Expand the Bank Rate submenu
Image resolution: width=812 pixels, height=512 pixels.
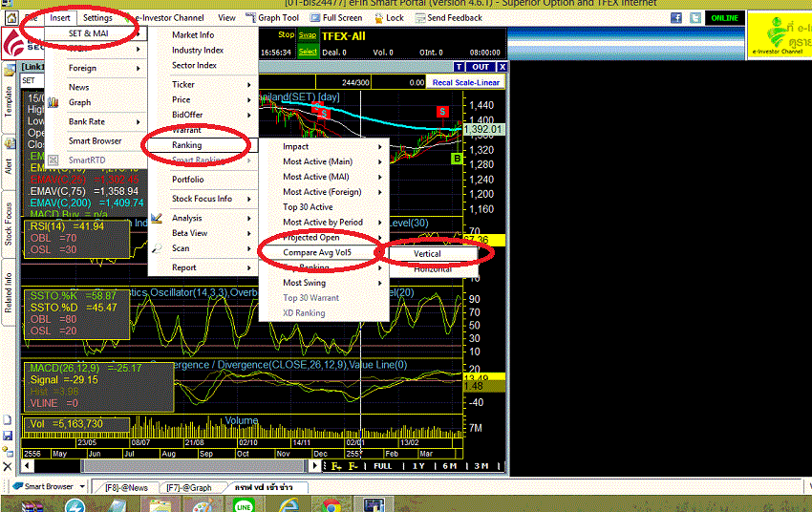[96, 121]
